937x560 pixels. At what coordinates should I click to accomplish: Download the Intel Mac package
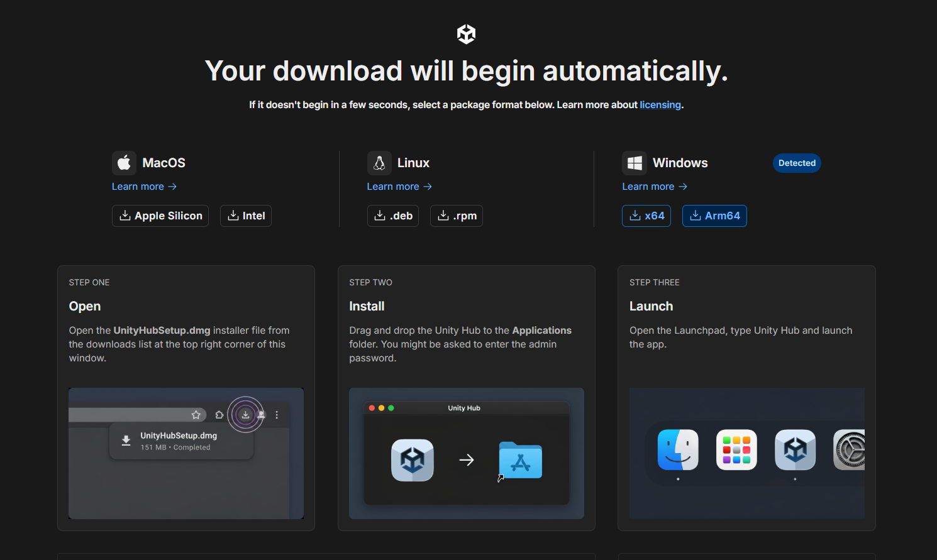pos(246,216)
